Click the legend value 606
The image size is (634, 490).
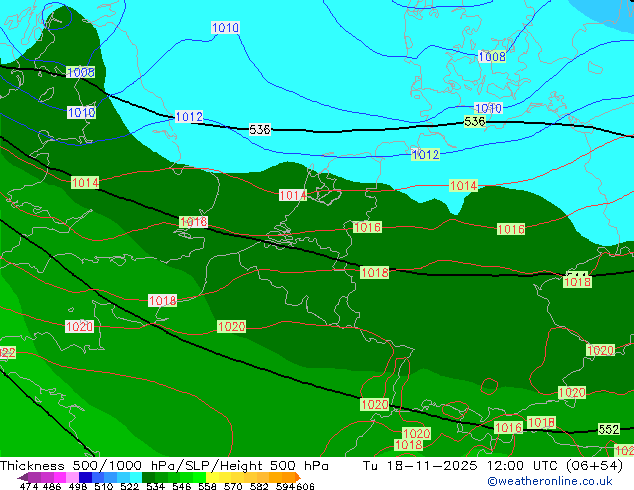point(305,486)
